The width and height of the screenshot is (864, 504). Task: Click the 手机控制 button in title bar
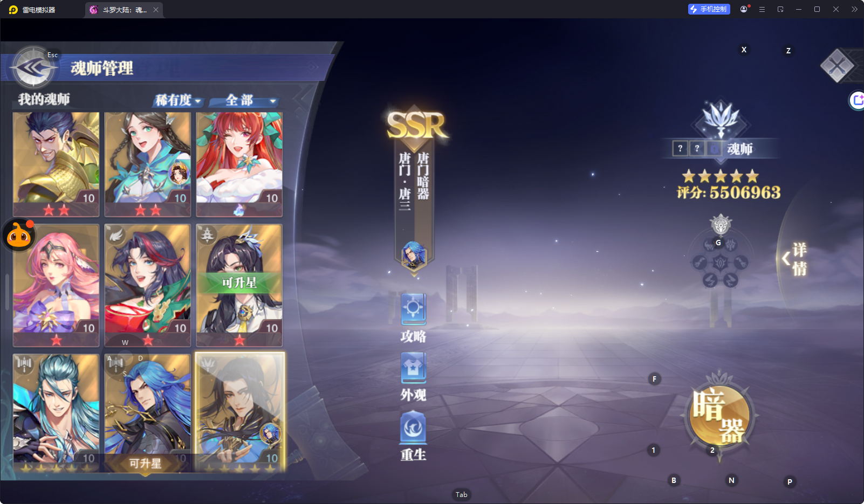coord(709,9)
